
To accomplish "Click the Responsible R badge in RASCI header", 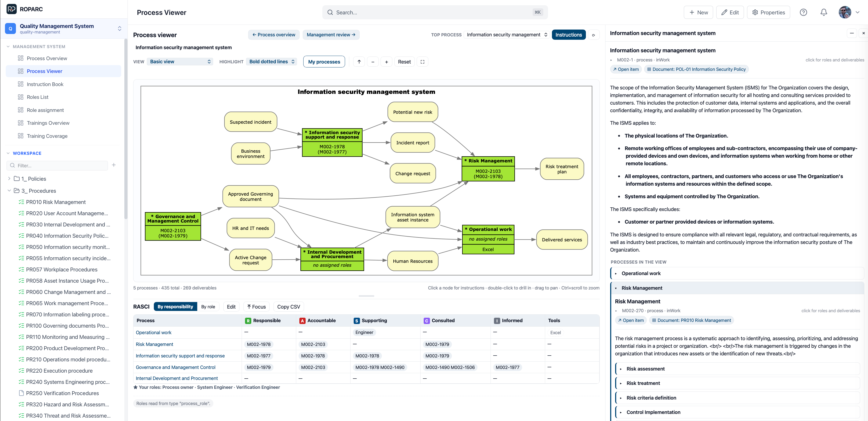I will pos(248,321).
